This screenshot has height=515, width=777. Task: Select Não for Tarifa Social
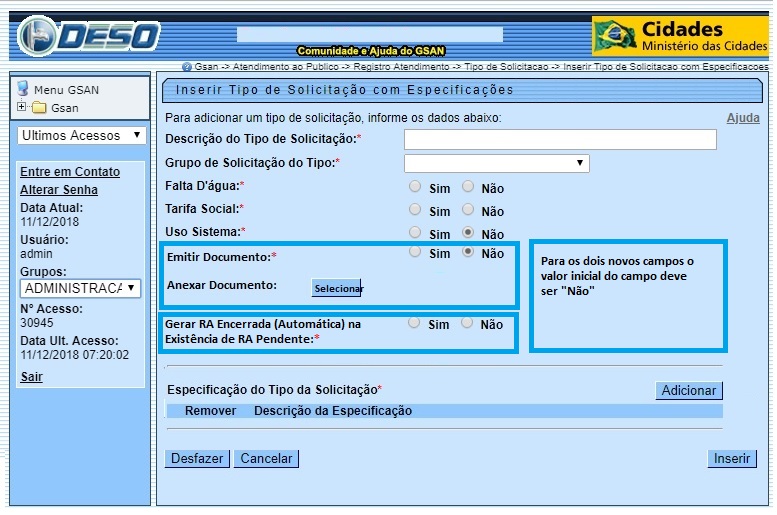tap(468, 209)
